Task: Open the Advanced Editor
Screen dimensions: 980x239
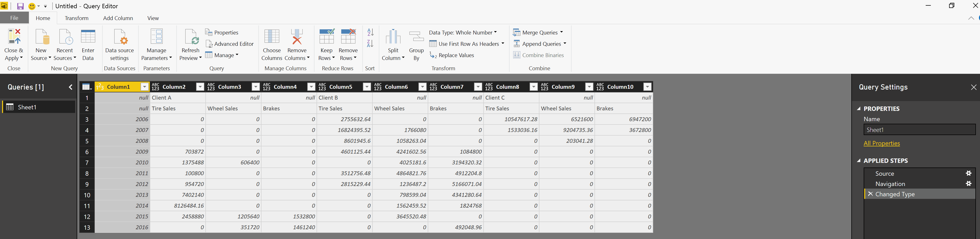Action: pyautogui.click(x=229, y=44)
